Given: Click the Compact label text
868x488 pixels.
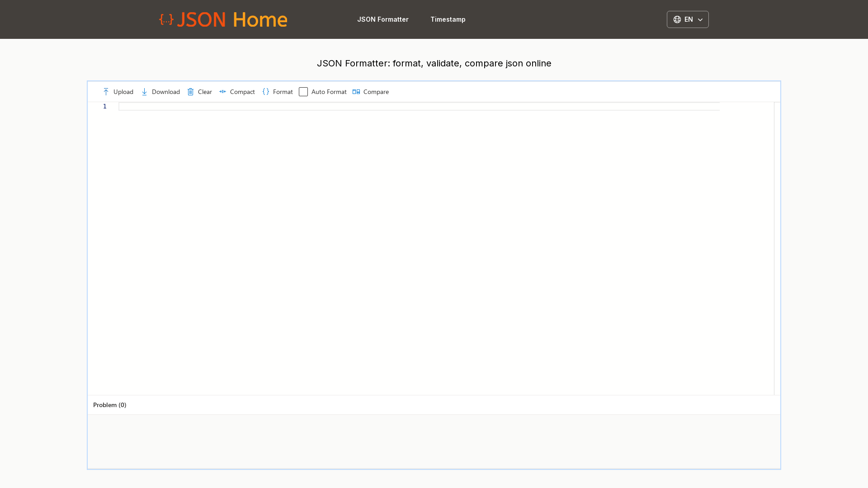Looking at the screenshot, I should pyautogui.click(x=242, y=92).
